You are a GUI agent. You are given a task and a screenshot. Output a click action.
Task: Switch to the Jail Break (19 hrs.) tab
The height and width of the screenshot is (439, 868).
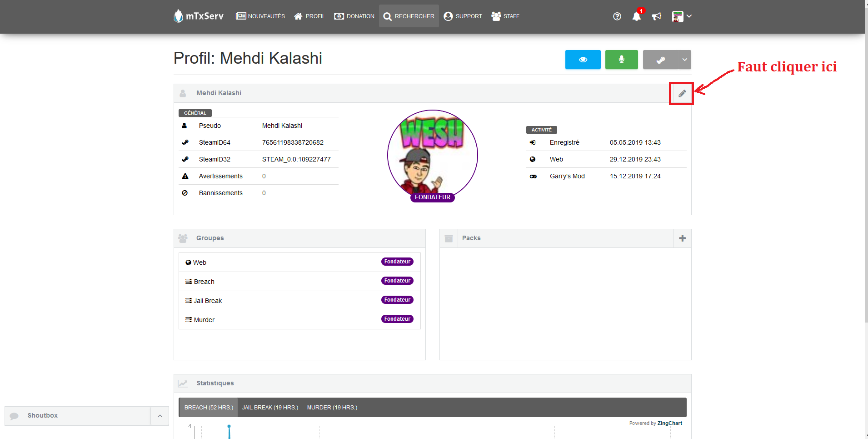270,408
